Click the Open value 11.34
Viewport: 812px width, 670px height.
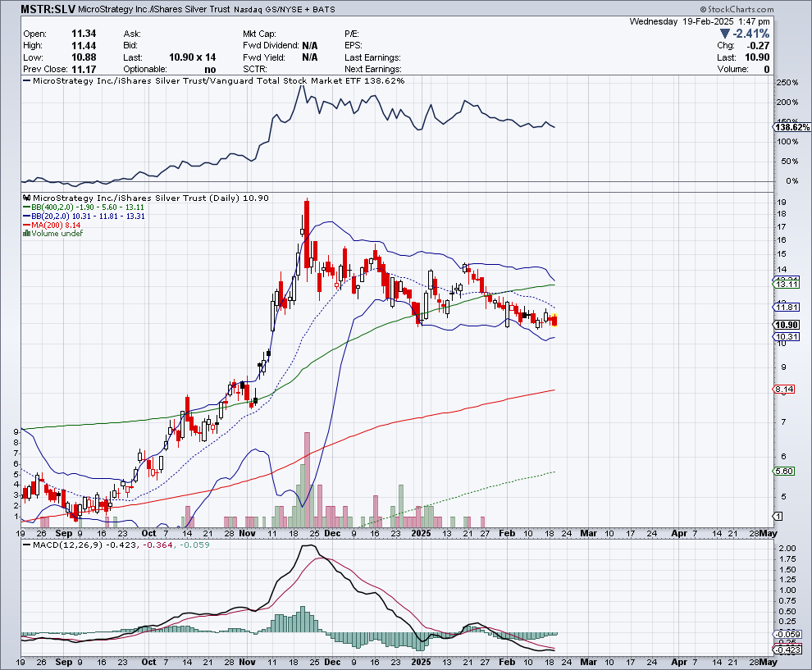click(84, 34)
